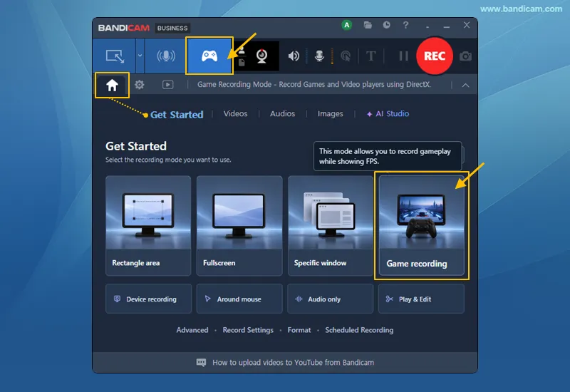Viewport: 570px width, 392px height.
Task: Click the Around mouse button
Action: pos(239,299)
